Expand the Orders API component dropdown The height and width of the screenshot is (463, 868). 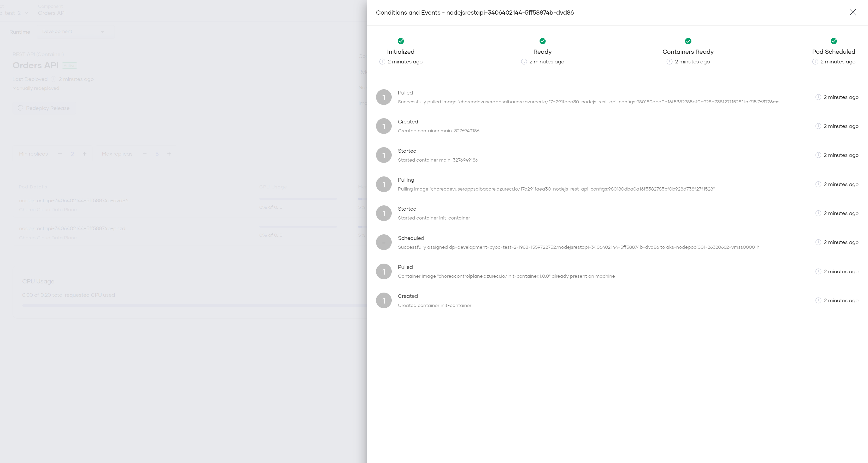(71, 13)
